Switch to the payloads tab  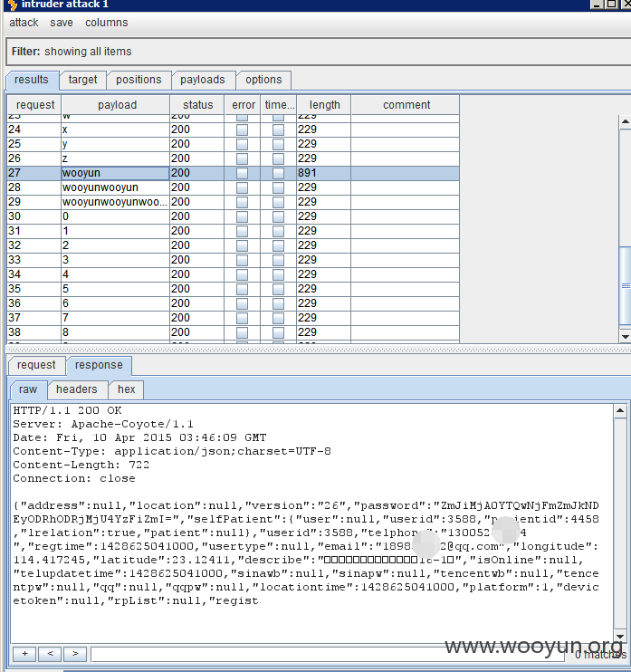click(x=203, y=80)
